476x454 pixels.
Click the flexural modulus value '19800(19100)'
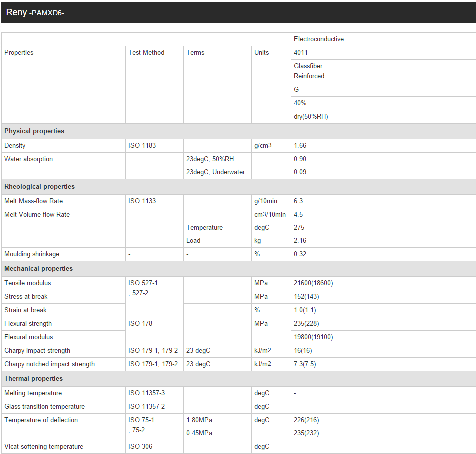313,337
